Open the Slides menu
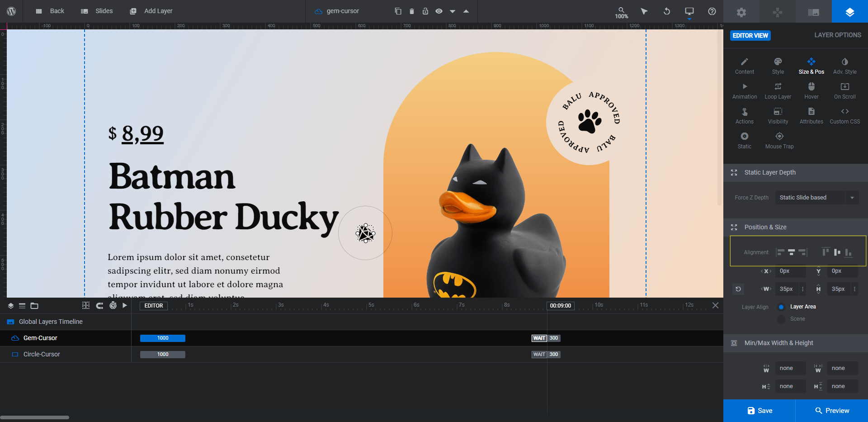 pyautogui.click(x=97, y=11)
